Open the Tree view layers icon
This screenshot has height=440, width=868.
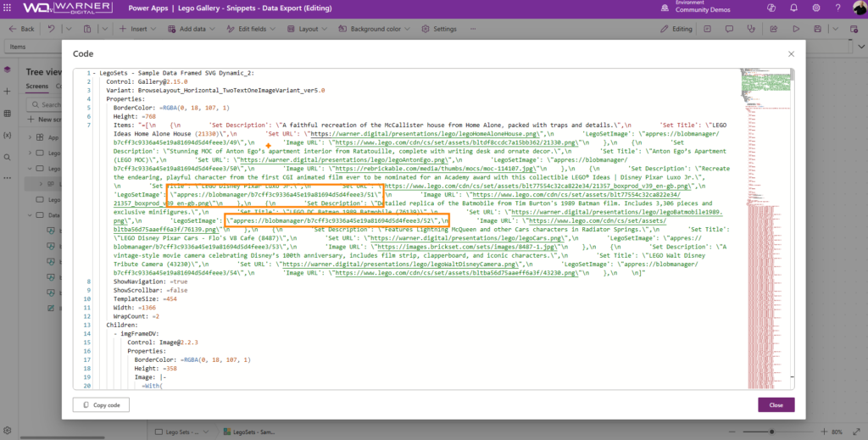click(x=7, y=70)
